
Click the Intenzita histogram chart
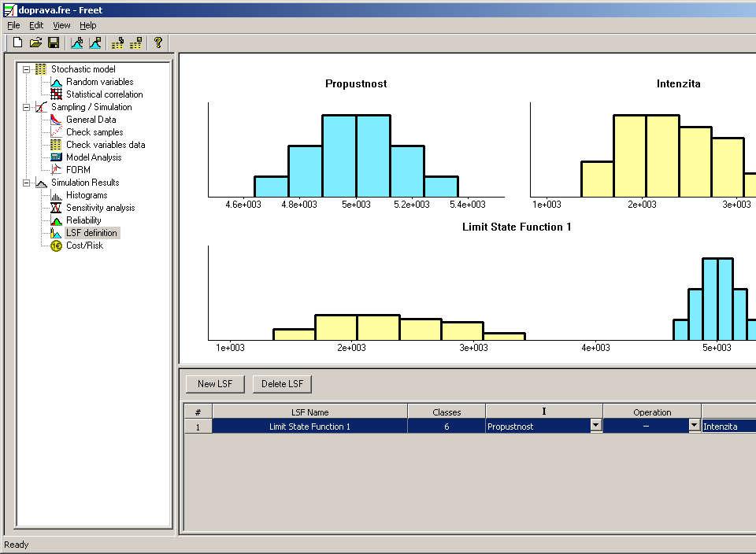coord(643,150)
